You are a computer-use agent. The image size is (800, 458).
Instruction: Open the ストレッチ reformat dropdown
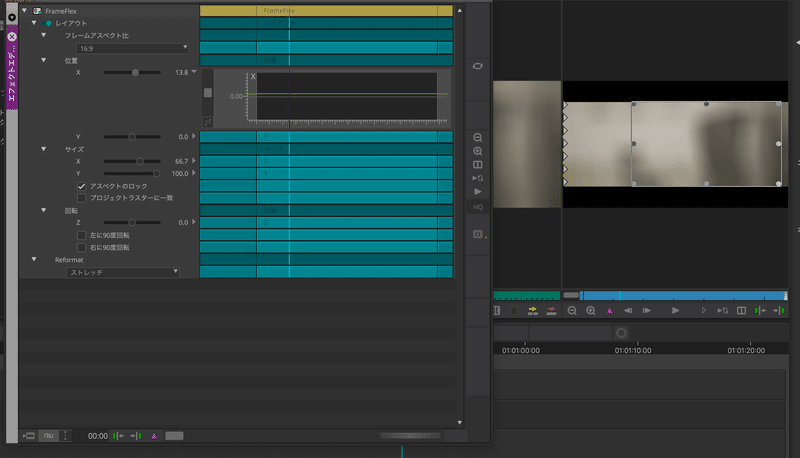123,272
